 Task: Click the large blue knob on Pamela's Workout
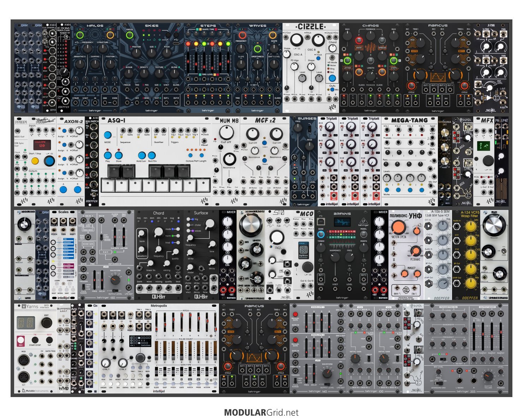(49, 161)
